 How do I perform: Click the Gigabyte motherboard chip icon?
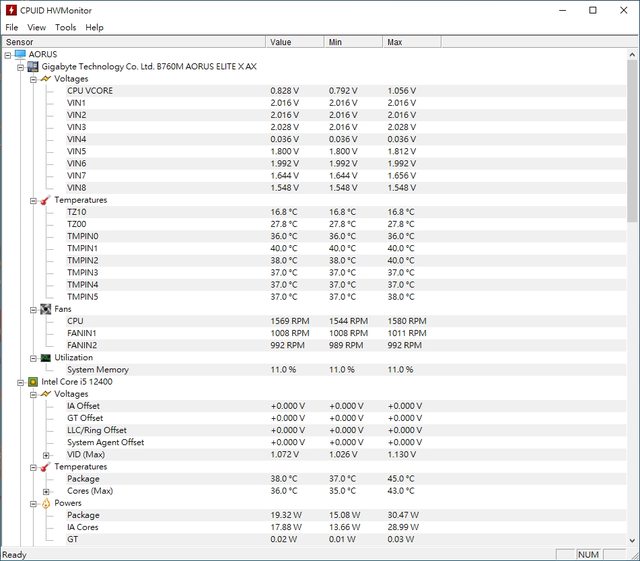pyautogui.click(x=33, y=66)
